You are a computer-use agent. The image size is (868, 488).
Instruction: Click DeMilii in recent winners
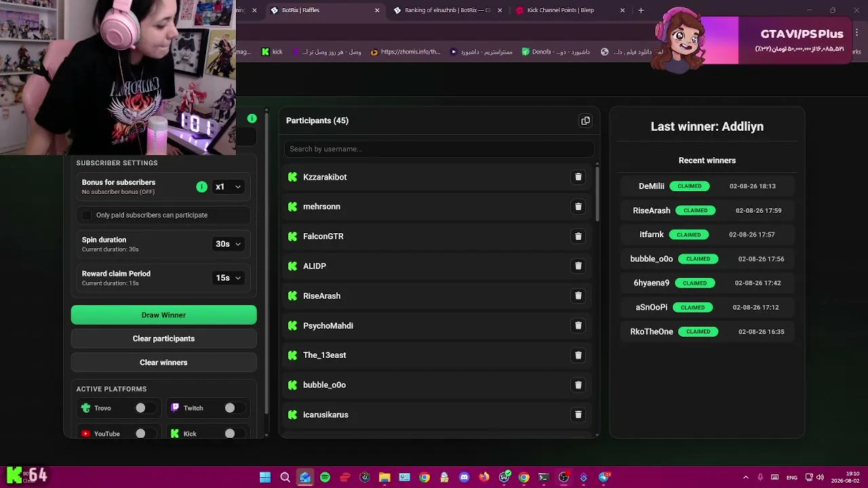click(x=651, y=186)
